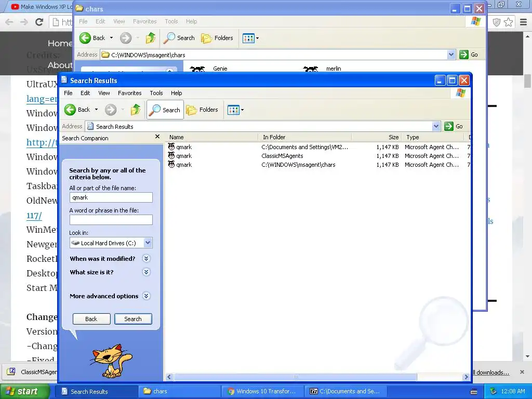Viewport: 532px width, 399px height.
Task: Open Favorites menu in Search Results window
Action: click(x=129, y=93)
